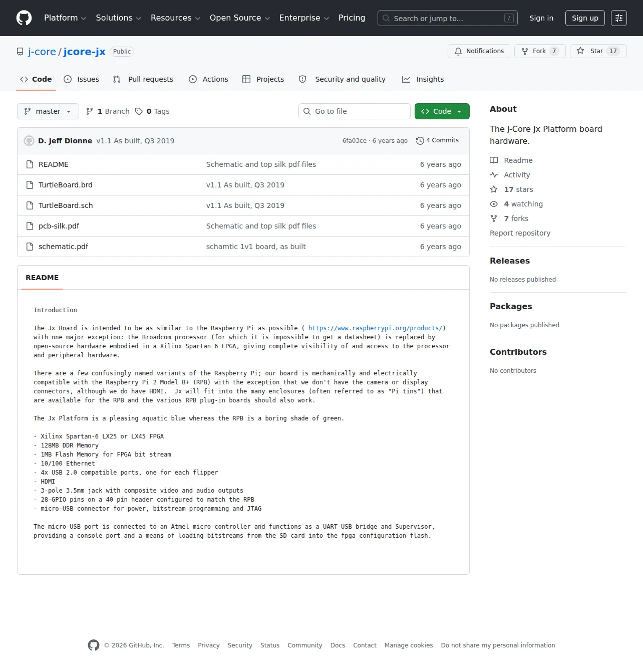Open the master branch selector dropdown

click(x=48, y=111)
